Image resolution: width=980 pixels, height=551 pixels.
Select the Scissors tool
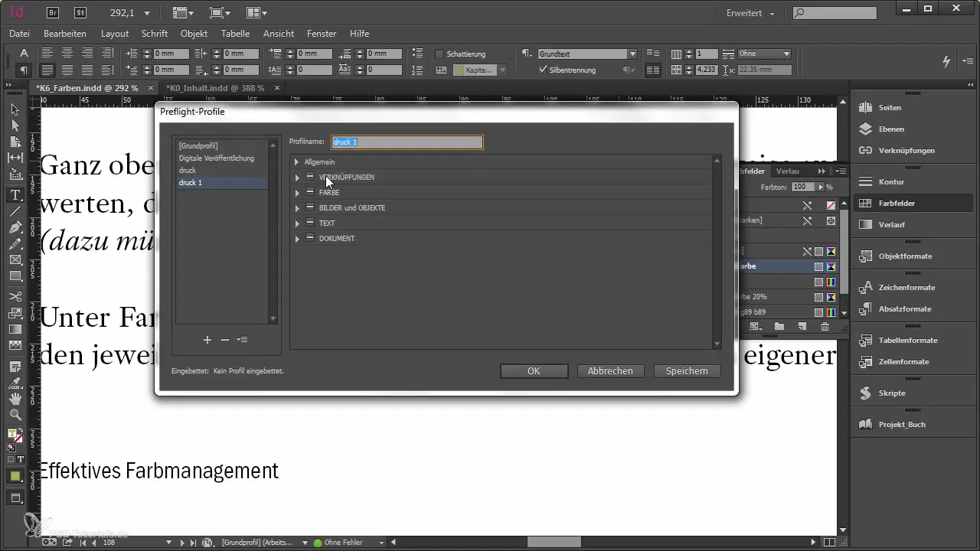(15, 296)
